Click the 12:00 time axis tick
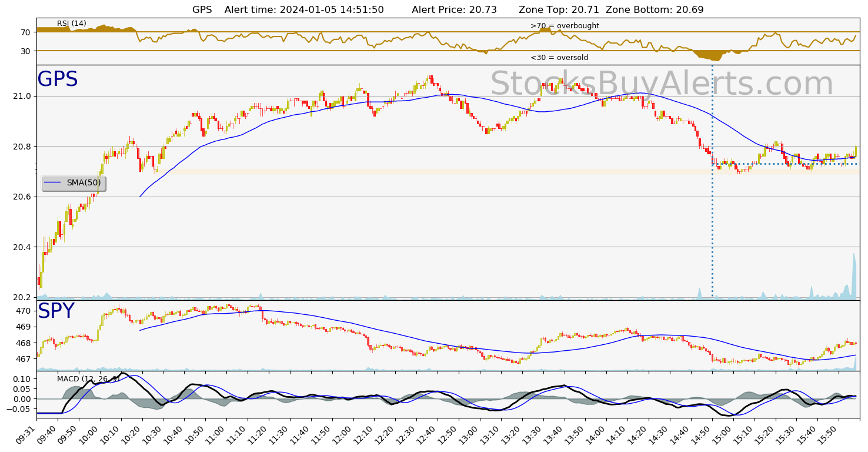The width and height of the screenshot is (868, 452). (342, 436)
